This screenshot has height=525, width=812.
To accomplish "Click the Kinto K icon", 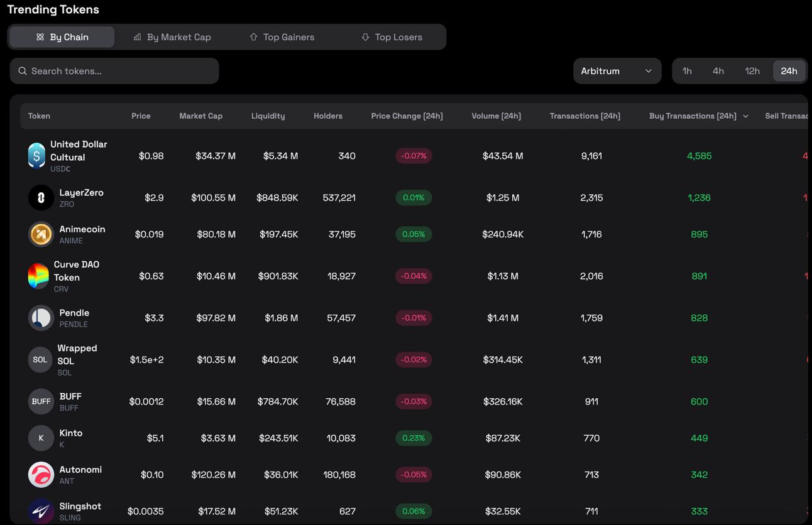I will click(x=41, y=438).
